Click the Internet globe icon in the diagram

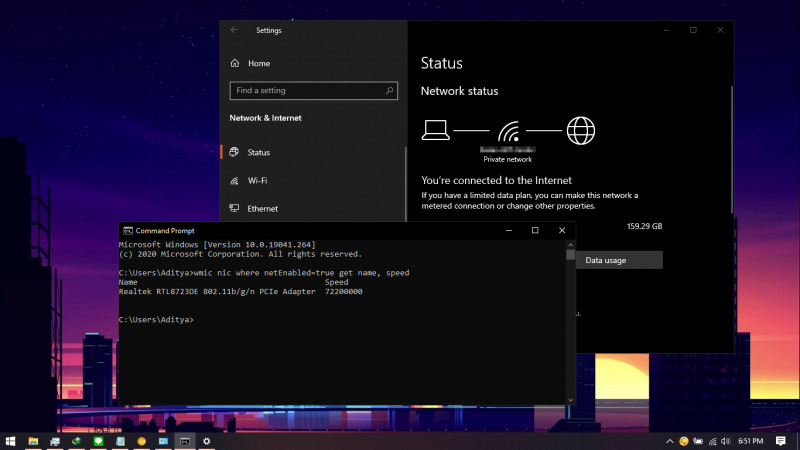581,131
